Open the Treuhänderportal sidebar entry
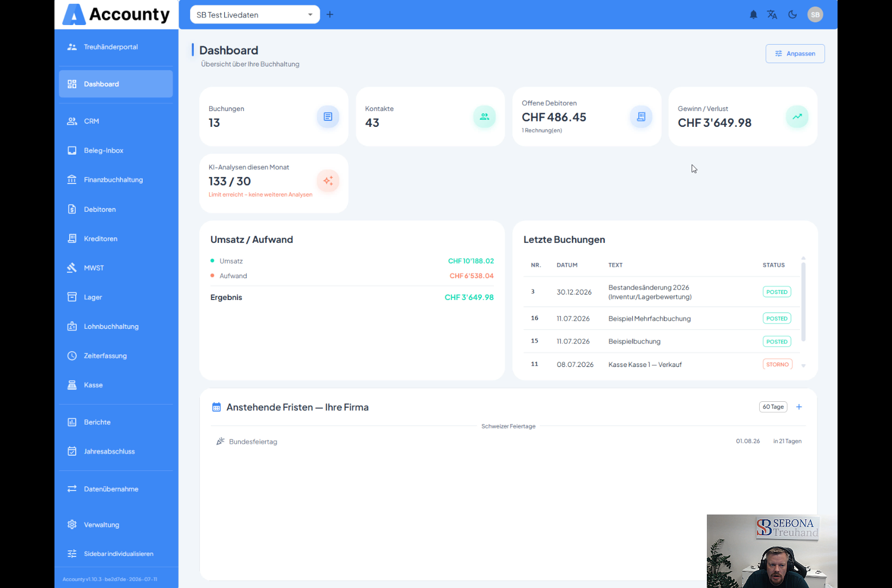 (115, 47)
